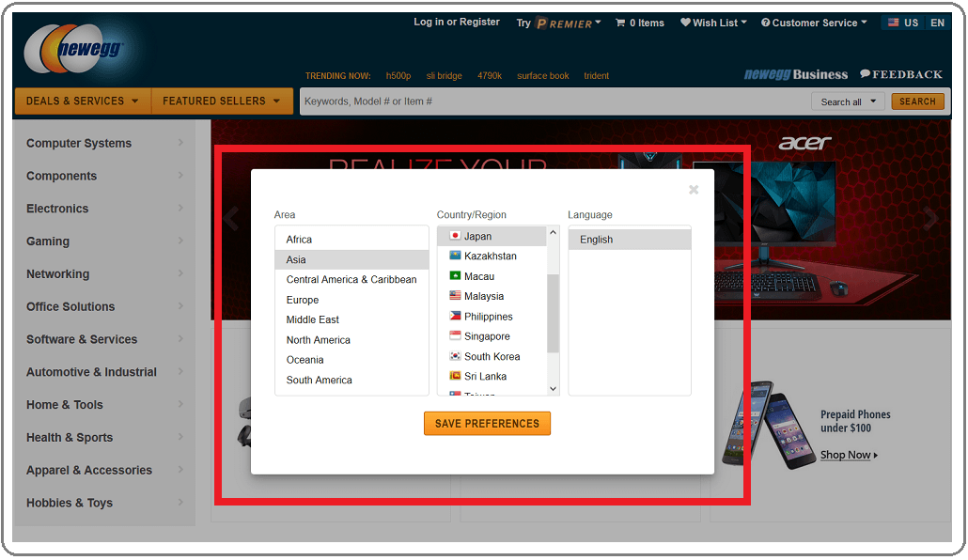This screenshot has height=560, width=968.
Task: Select Europe in Area list
Action: (351, 300)
